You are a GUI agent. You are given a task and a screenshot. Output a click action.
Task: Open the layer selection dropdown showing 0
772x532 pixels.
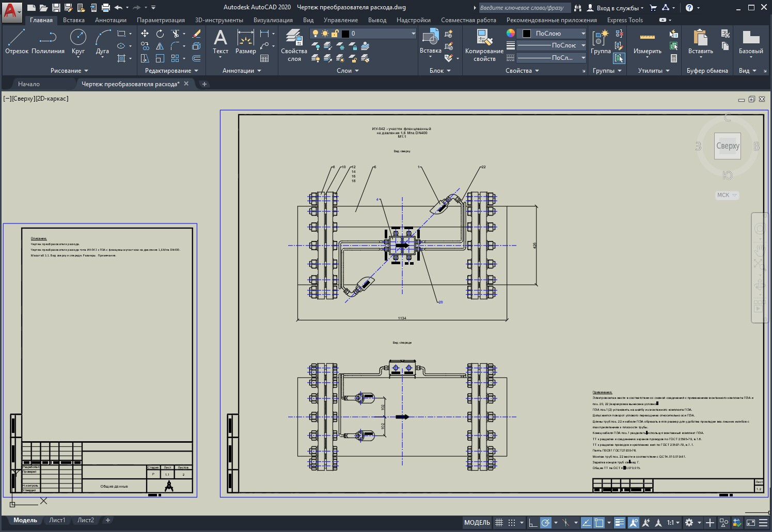pos(363,34)
